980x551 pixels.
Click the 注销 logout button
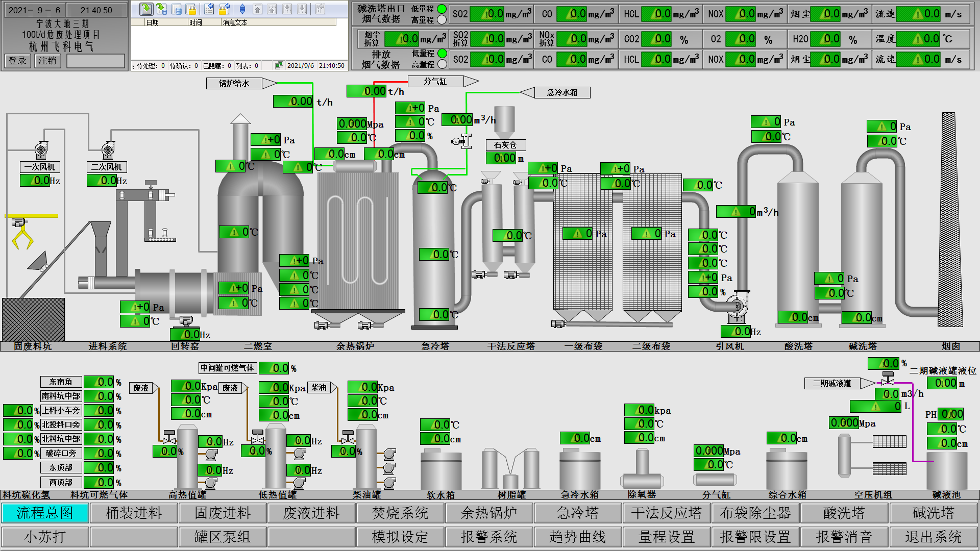[x=47, y=61]
